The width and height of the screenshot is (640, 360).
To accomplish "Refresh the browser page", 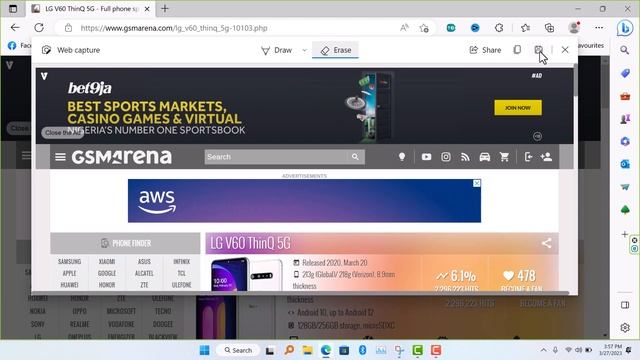I will [x=39, y=28].
